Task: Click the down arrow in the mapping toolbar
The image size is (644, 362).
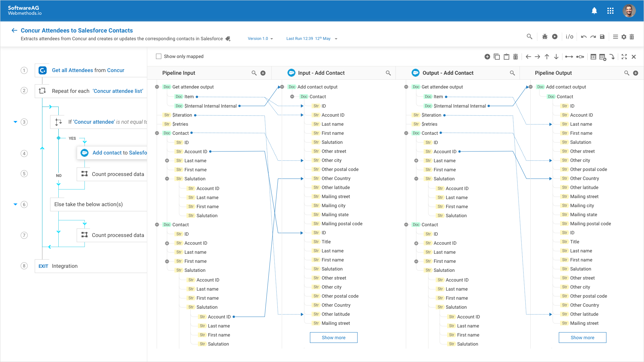Action: (556, 57)
